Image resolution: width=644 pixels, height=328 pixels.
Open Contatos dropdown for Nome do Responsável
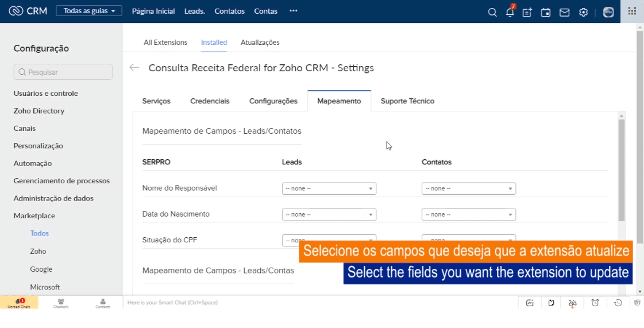(x=468, y=188)
